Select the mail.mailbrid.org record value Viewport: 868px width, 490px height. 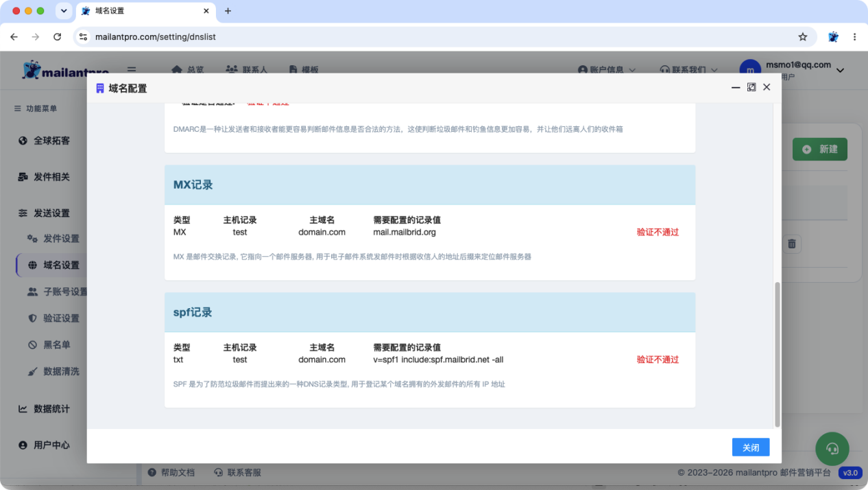(x=405, y=232)
